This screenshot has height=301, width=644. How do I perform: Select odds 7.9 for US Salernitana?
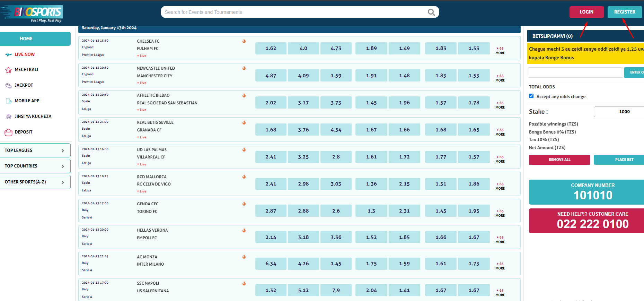pos(336,290)
